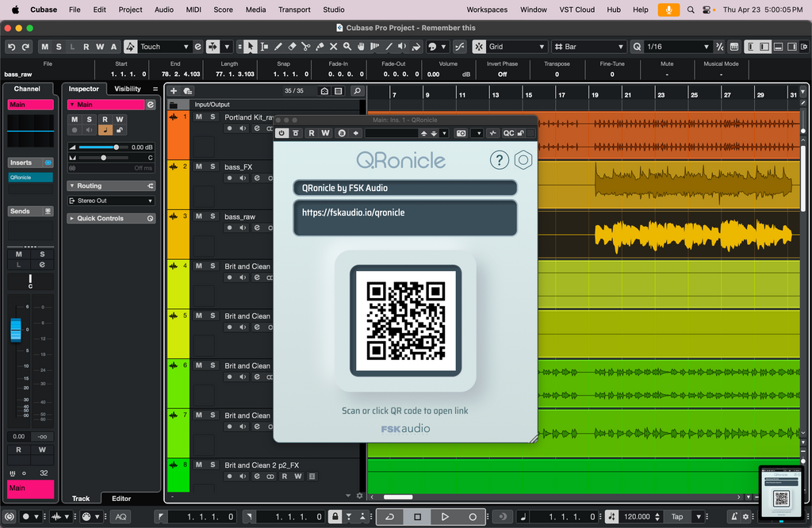This screenshot has width=812, height=528.
Task: Open the Workspaces menu
Action: pos(487,10)
